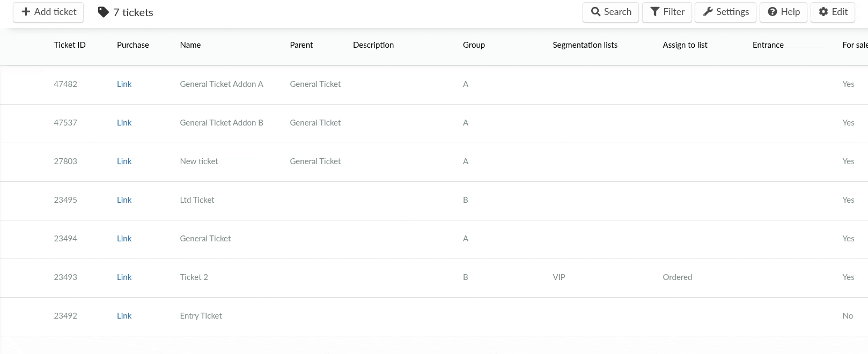Click the name New ticket
The width and height of the screenshot is (868, 354).
(x=199, y=161)
